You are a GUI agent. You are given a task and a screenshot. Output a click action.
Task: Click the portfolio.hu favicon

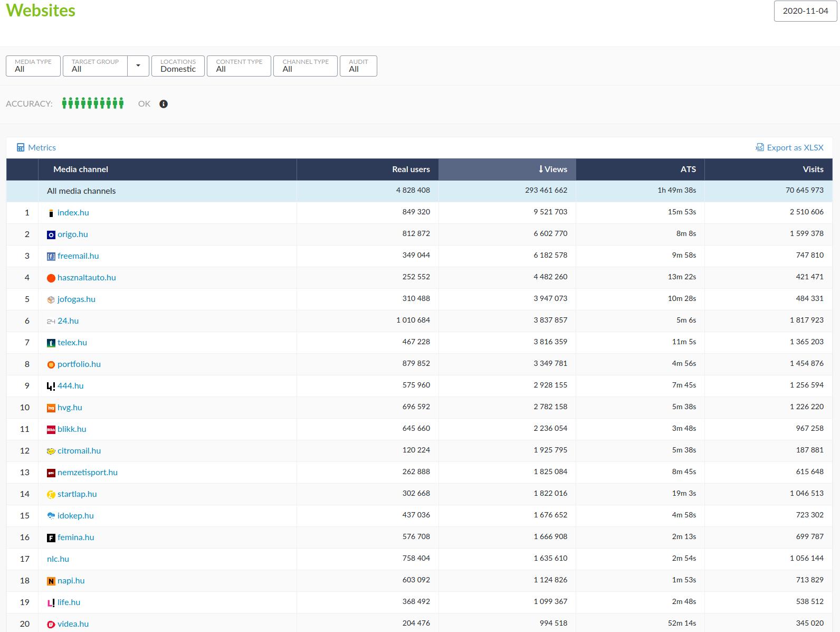tap(51, 365)
